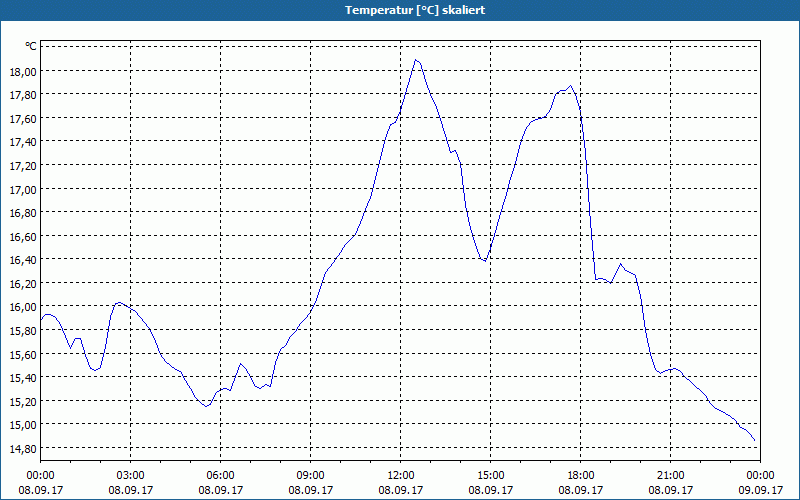This screenshot has height=500, width=800.
Task: Click the 03:00 time axis label
Action: point(131,476)
